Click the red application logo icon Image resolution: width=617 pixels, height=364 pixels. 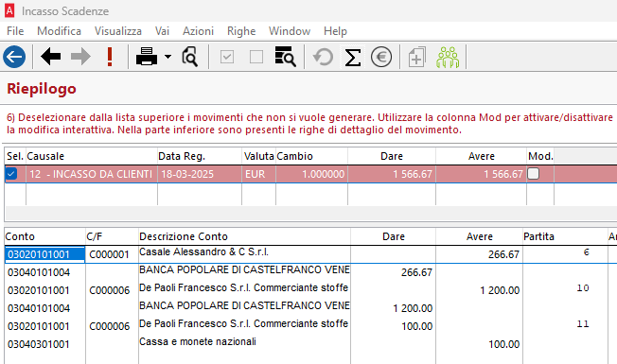point(9,10)
